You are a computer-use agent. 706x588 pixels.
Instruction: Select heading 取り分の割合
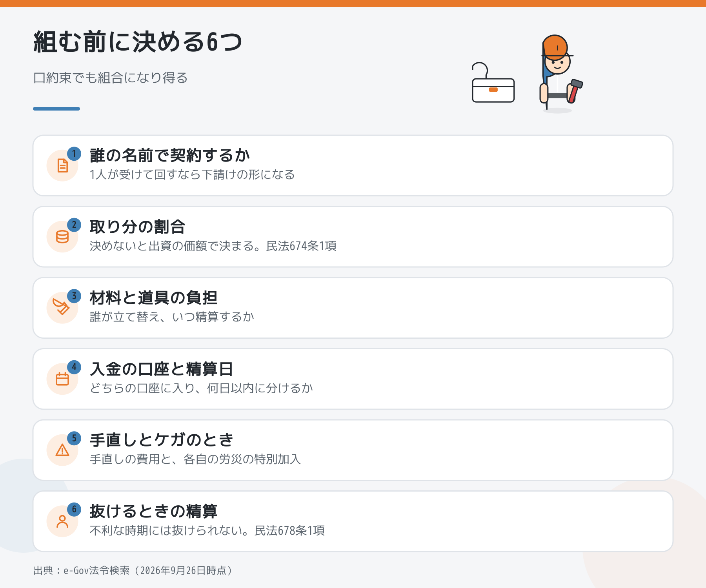(137, 227)
